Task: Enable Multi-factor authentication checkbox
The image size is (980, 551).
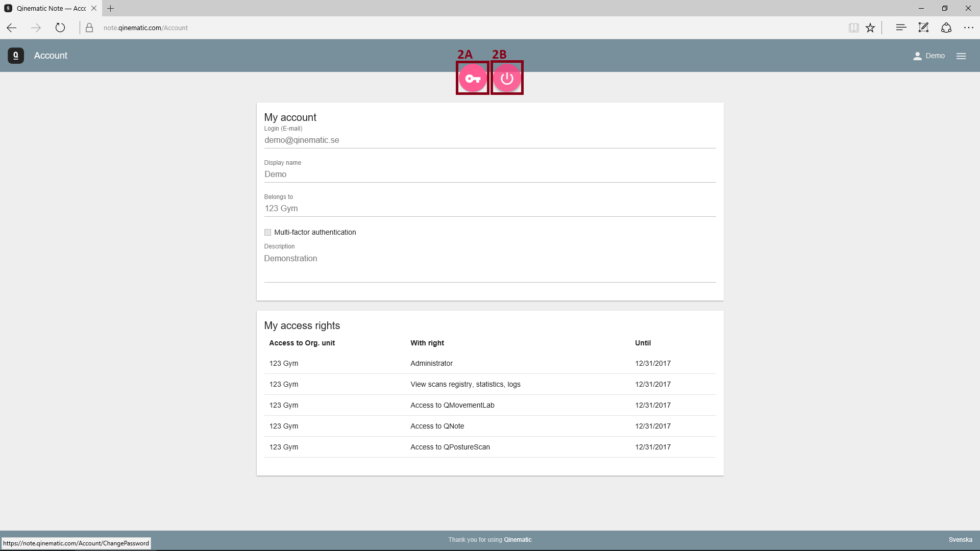Action: click(267, 233)
